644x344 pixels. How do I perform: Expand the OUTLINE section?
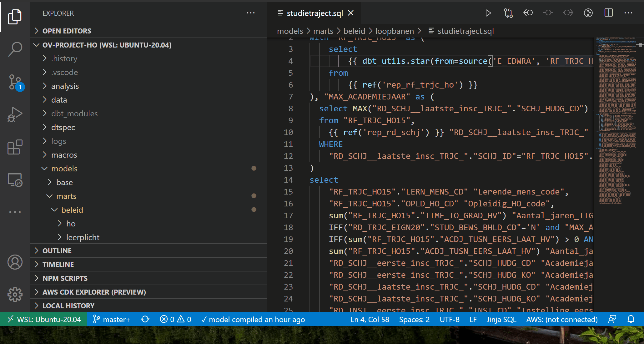[x=57, y=251]
